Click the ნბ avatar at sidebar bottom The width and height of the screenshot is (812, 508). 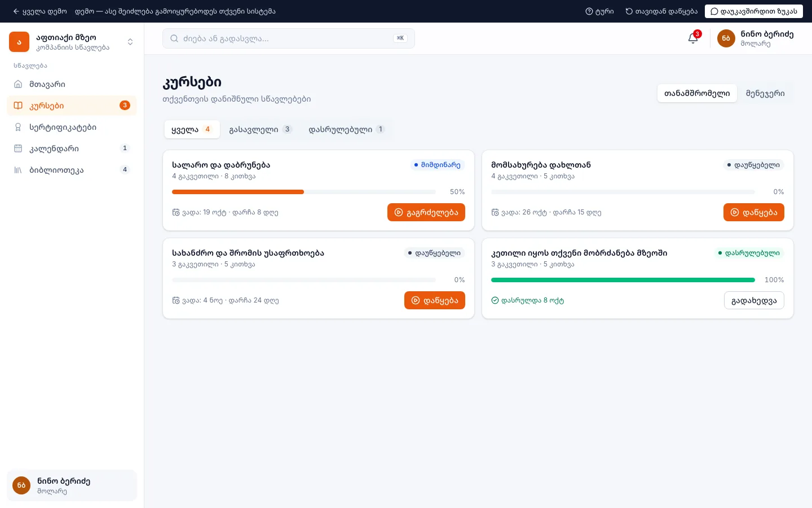tap(21, 485)
